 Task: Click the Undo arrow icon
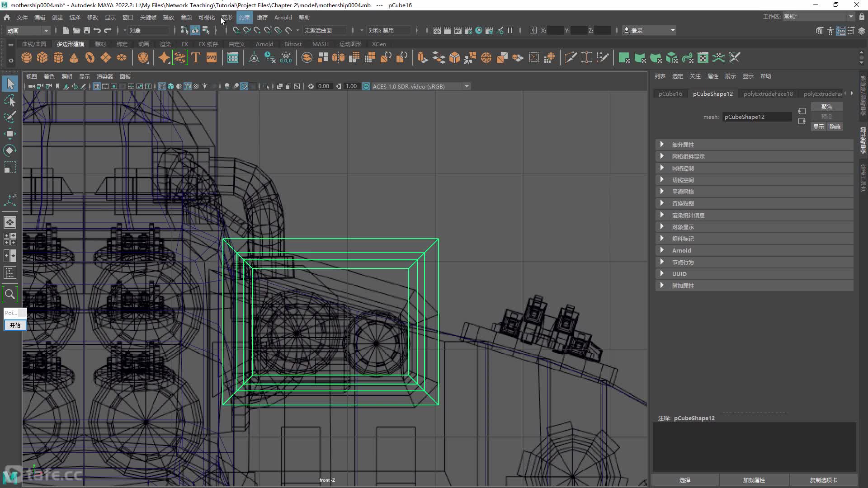click(x=97, y=30)
